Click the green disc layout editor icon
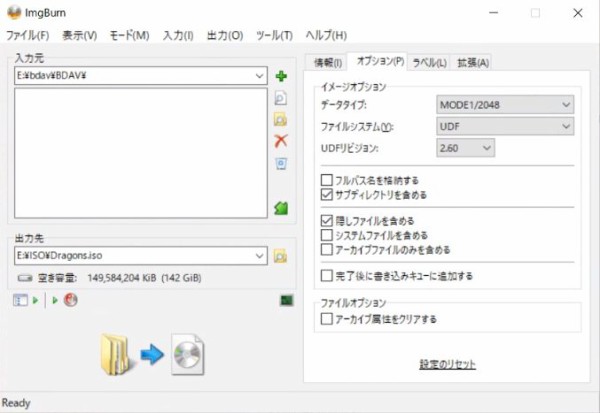Image resolution: width=600 pixels, height=413 pixels. coord(281,208)
